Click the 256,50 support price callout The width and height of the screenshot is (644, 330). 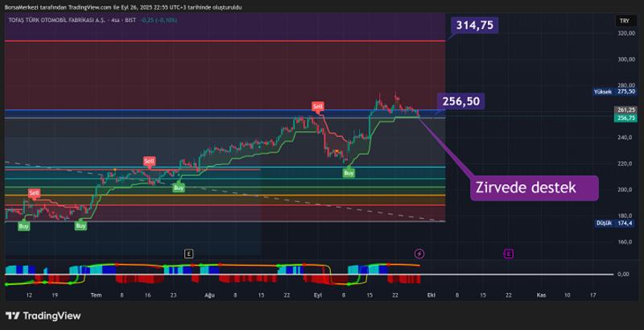(x=460, y=101)
